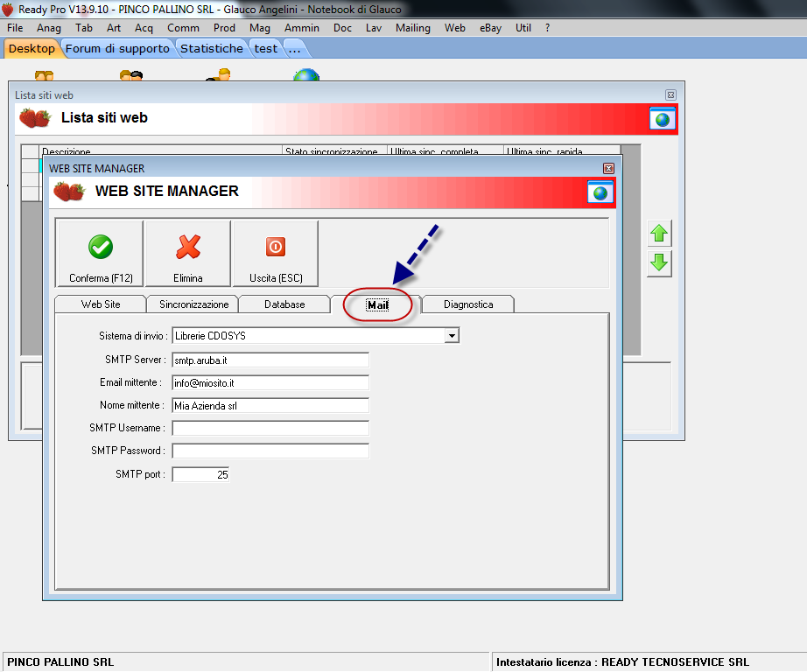Viewport: 807px width, 672px height.
Task: Switch to the Web Site tab
Action: (x=101, y=304)
